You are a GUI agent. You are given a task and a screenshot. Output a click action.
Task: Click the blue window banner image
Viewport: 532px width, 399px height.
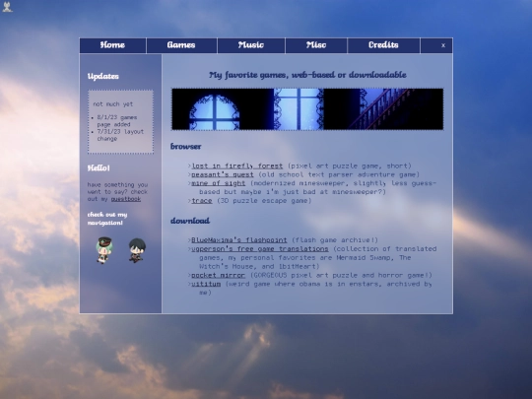pyautogui.click(x=307, y=109)
